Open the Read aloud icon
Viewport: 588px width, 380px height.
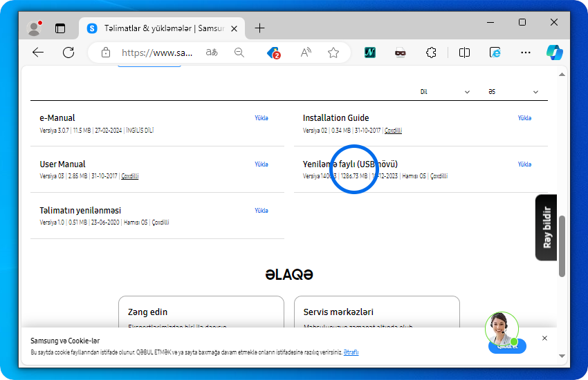point(306,53)
